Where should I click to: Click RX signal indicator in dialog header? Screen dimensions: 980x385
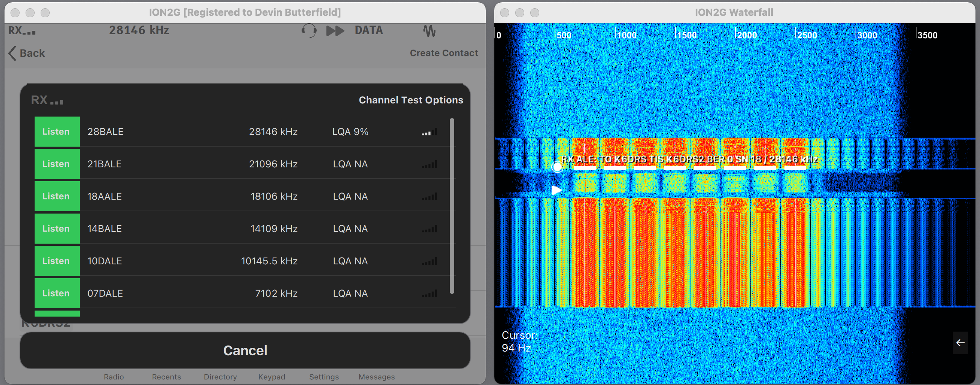(x=47, y=100)
